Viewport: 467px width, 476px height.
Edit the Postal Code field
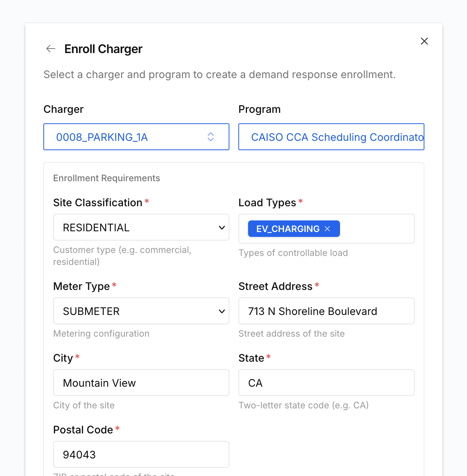click(141, 454)
